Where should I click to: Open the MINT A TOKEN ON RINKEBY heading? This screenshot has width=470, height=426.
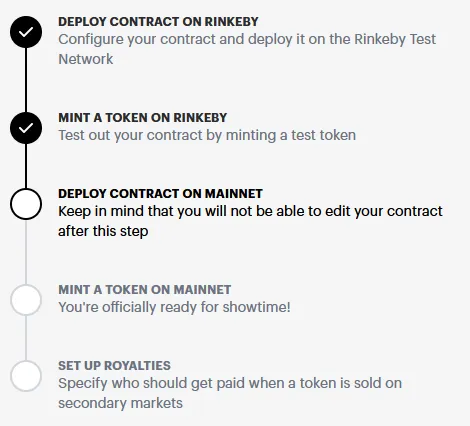tap(143, 118)
